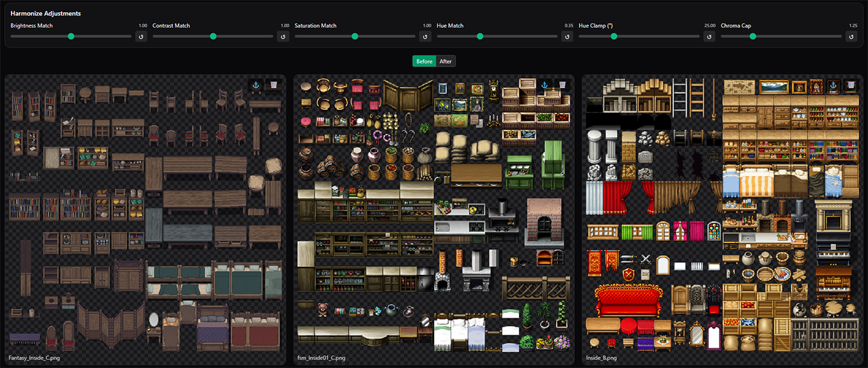Click anchor icon on Inside_B.png card
The width and height of the screenshot is (868, 368).
coord(833,85)
